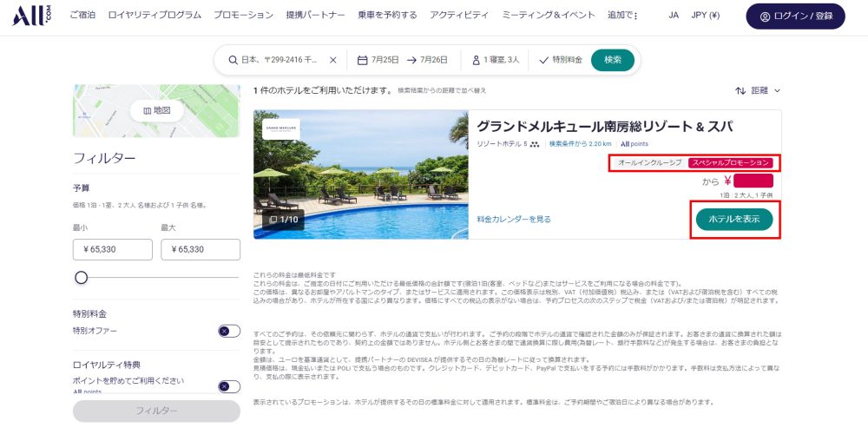Click the guest person icon for rooms
The width and height of the screenshot is (868, 428).
pos(476,60)
